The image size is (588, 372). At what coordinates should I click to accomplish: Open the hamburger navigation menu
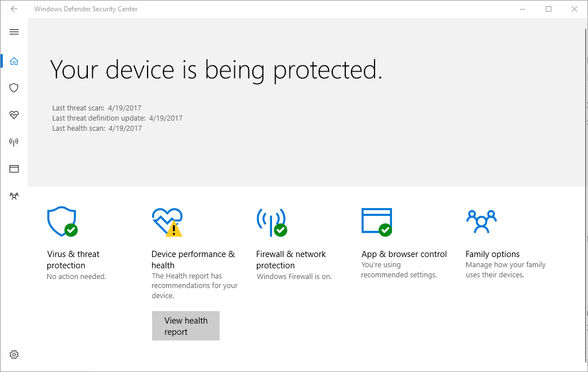[14, 32]
